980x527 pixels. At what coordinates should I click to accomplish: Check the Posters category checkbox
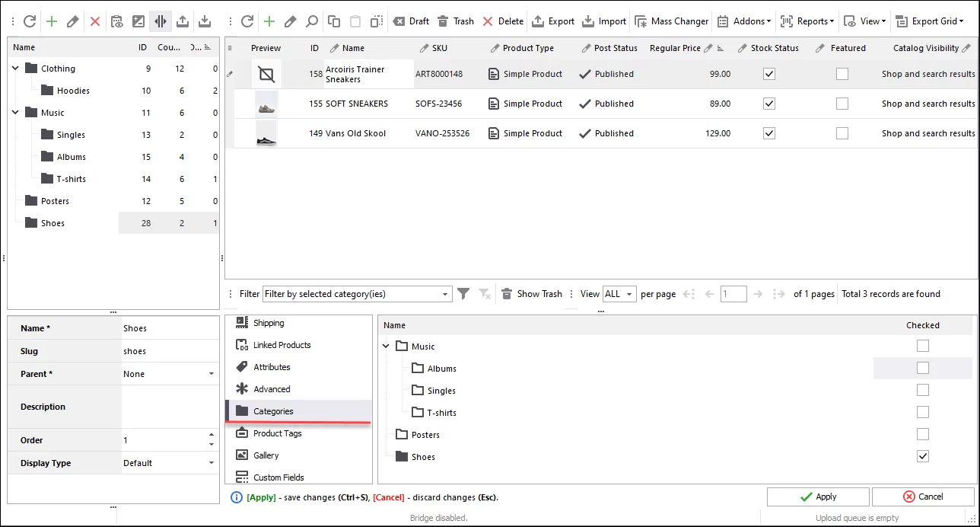[x=923, y=434]
